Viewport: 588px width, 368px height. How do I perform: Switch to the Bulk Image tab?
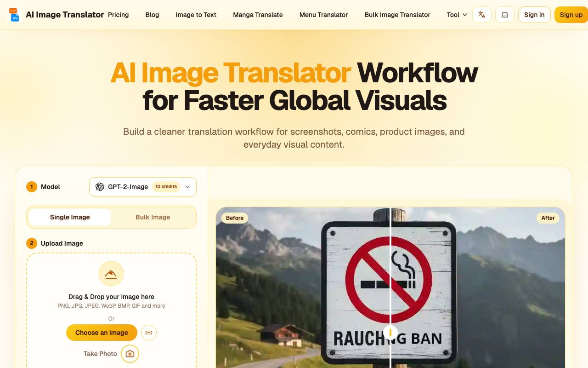click(153, 217)
